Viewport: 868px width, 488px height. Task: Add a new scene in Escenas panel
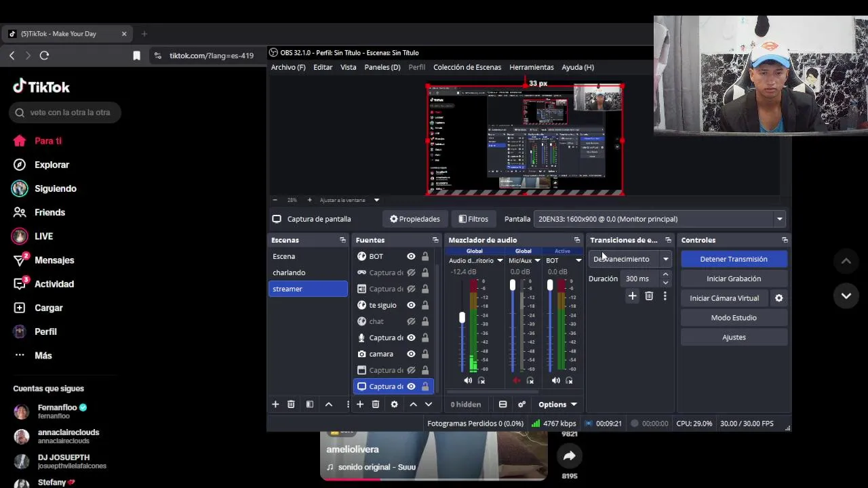coord(275,404)
